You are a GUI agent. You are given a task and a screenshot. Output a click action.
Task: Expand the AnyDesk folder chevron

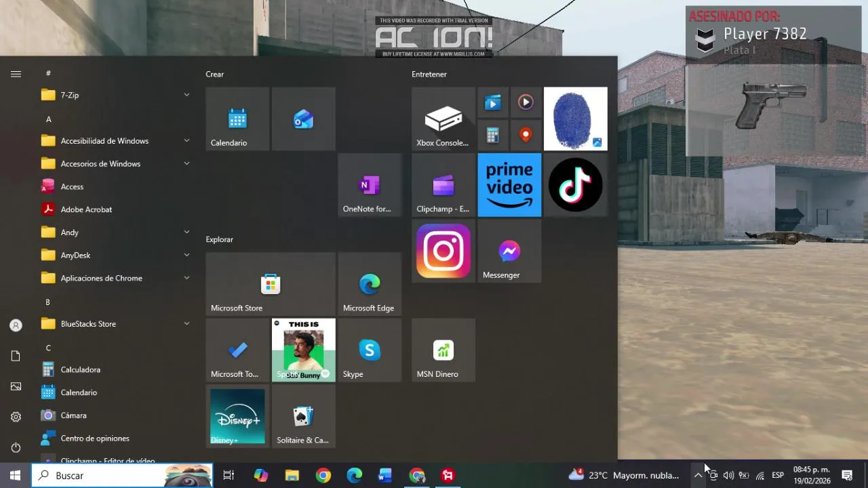[186, 255]
